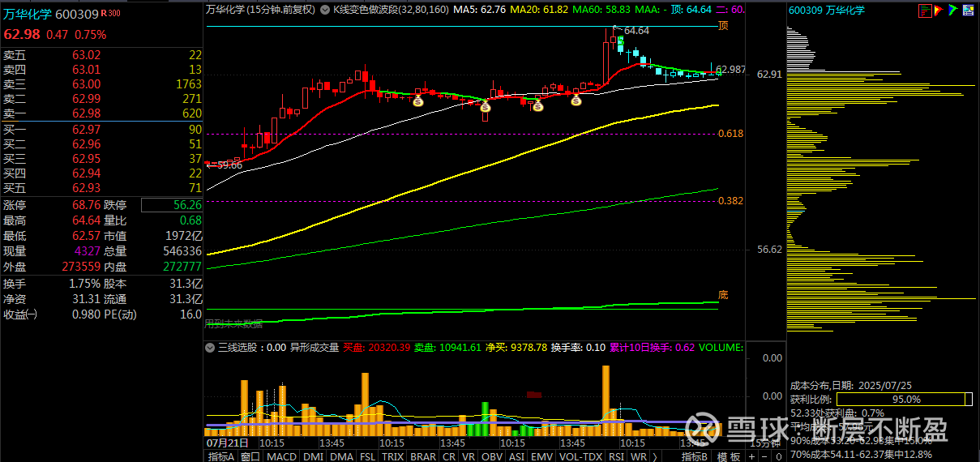
Task: Click the 买五 62.93 bid row
Action: [102, 188]
